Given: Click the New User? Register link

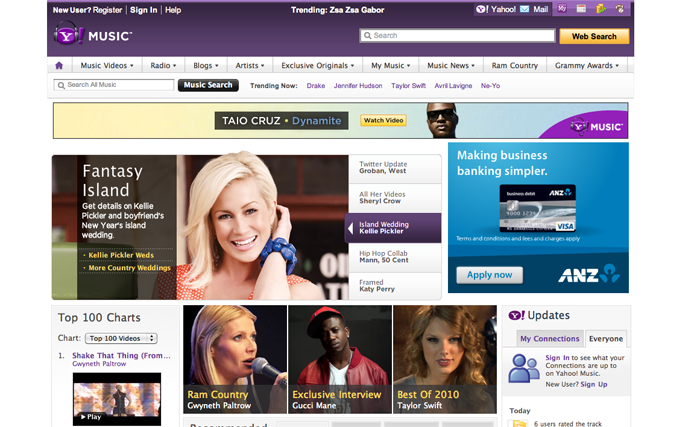Looking at the screenshot, I should (x=88, y=10).
